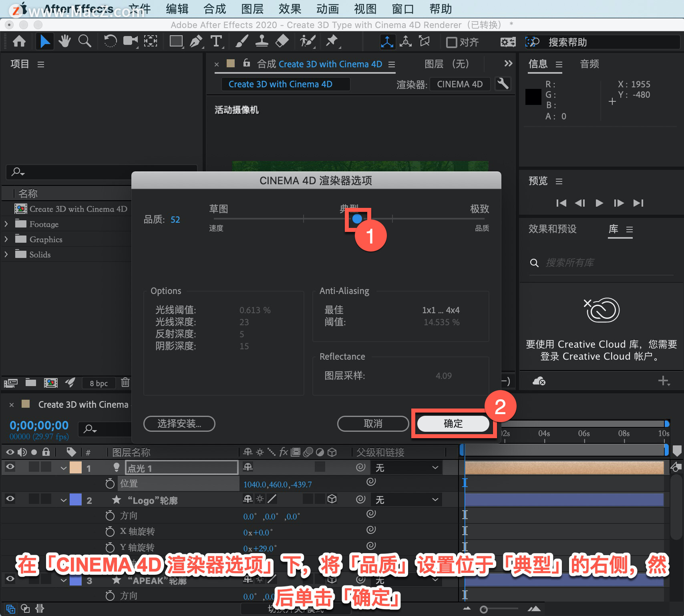This screenshot has width=684, height=616.
Task: Collapse the "APEAK"轮廓 layer properties
Action: point(63,580)
